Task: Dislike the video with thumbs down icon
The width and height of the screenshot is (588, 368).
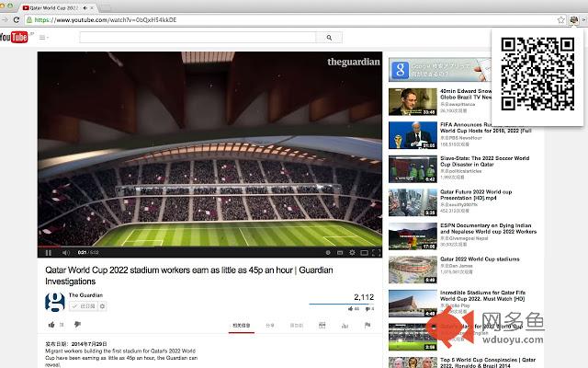Action: pyautogui.click(x=77, y=325)
